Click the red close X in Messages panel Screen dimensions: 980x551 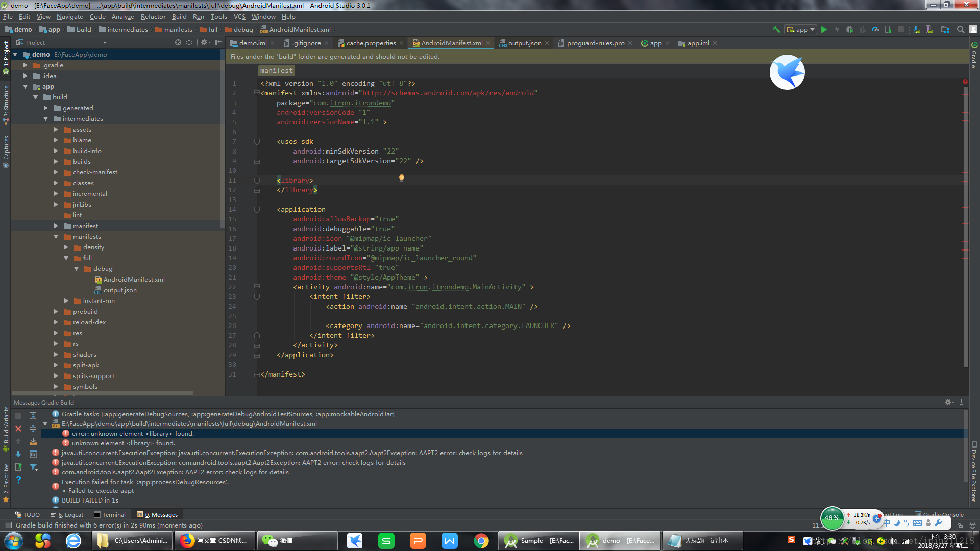(x=18, y=429)
